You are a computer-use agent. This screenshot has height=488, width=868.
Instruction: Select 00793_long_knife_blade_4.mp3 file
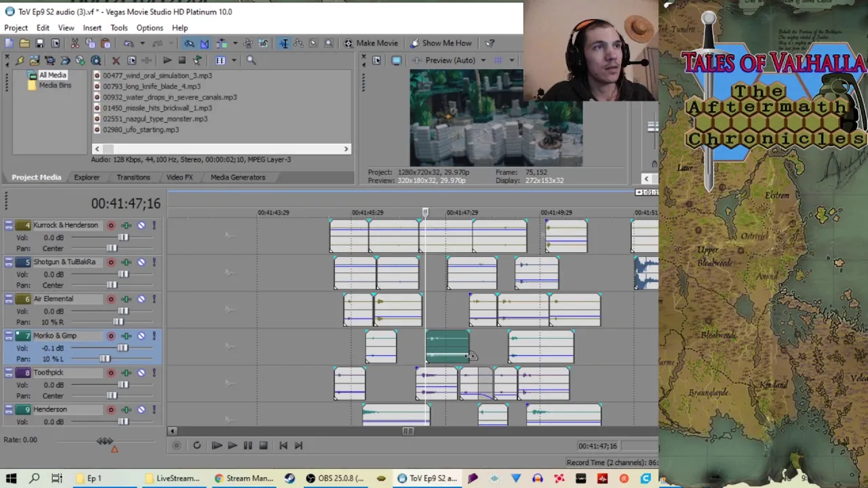[151, 86]
